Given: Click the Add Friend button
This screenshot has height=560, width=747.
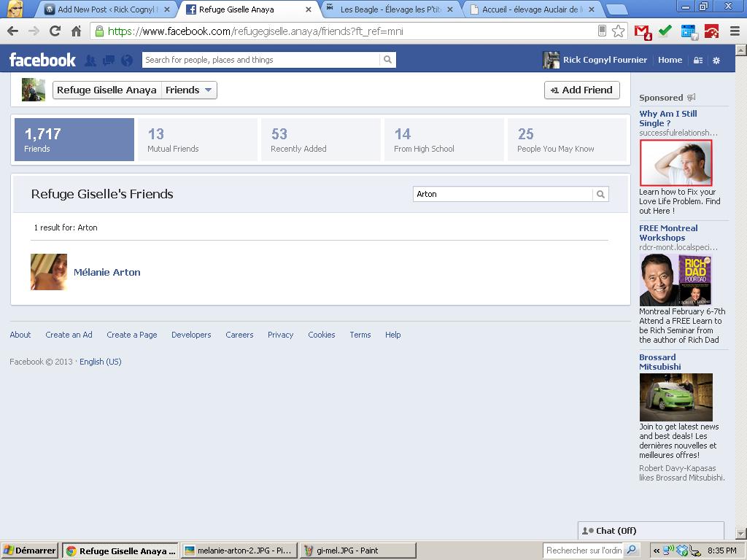Looking at the screenshot, I should pos(581,90).
